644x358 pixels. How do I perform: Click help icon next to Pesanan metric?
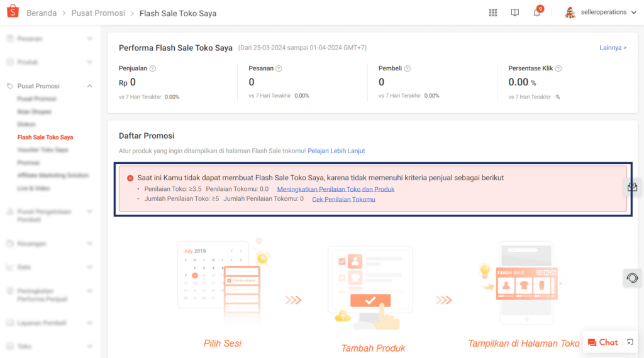(279, 68)
